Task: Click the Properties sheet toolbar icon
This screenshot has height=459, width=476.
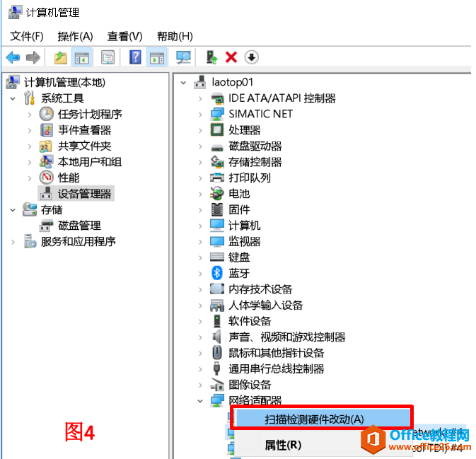Action: 108,57
